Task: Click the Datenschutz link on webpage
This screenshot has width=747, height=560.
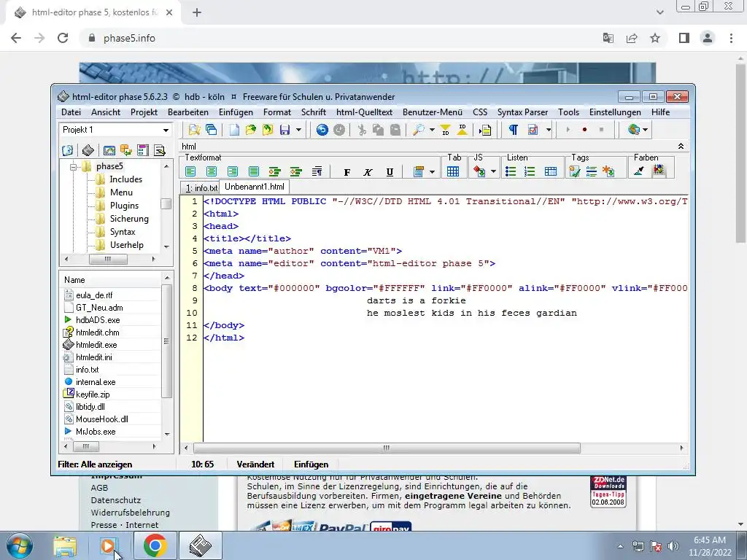Action: tap(116, 500)
